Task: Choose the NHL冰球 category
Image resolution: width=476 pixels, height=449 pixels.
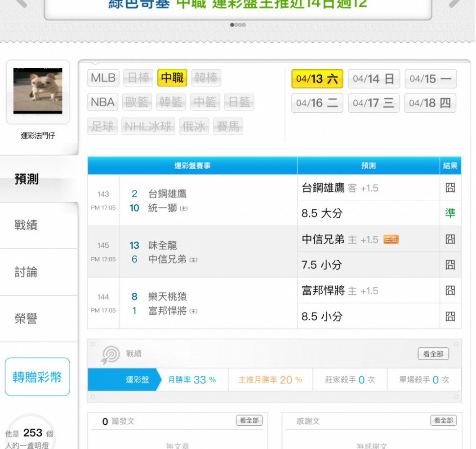Action: pyautogui.click(x=148, y=127)
